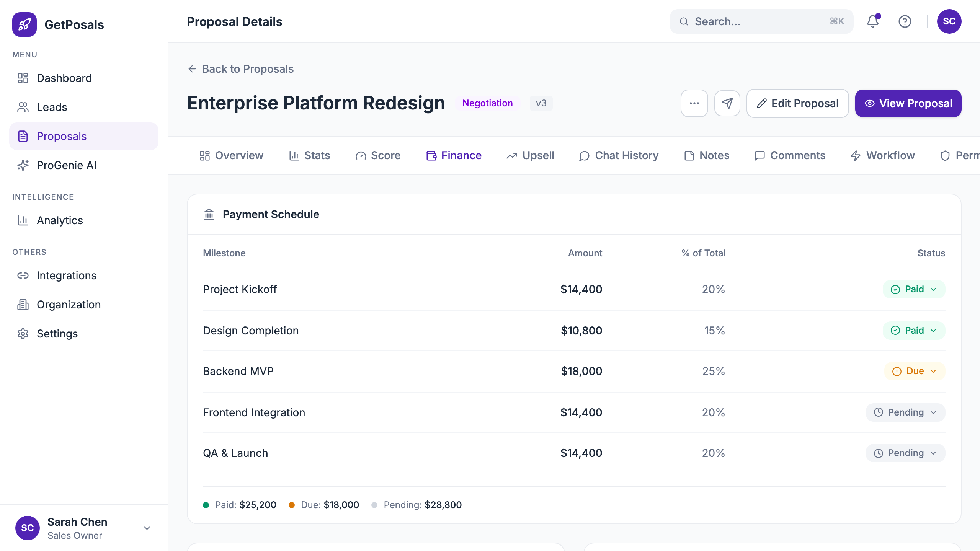Screen dimensions: 980x551
Task: Click the pencil icon on Edit Proposal
Action: 762,103
